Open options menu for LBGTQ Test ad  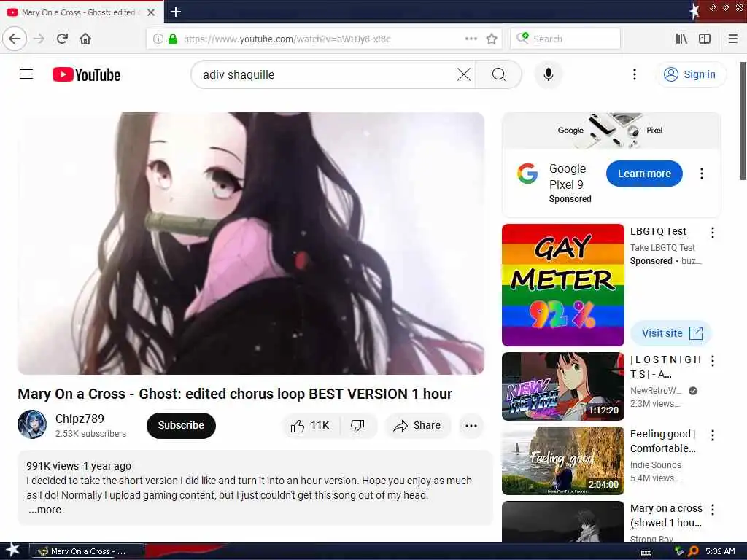[712, 233]
